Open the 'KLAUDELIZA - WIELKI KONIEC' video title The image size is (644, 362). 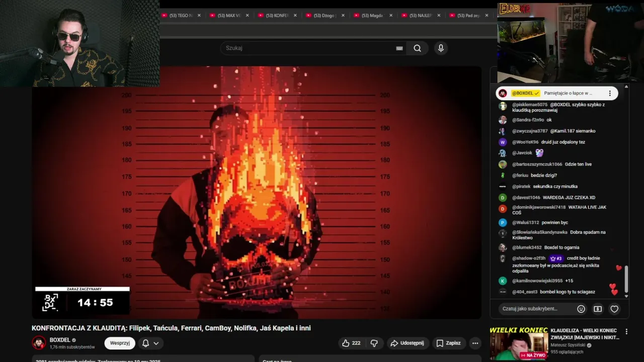[585, 334]
